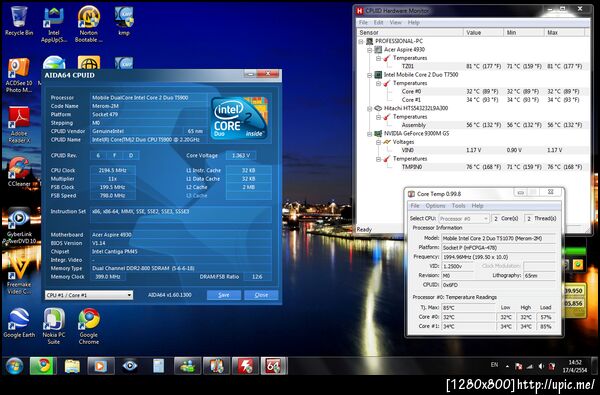600x395 pixels.
Task: Open Google Chrome desktop shortcut
Action: pyautogui.click(x=89, y=326)
